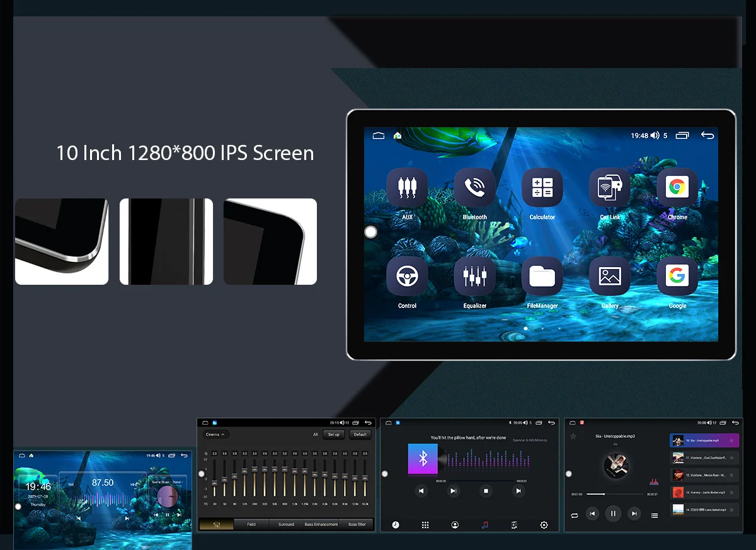Launch the Chrome browser

tap(677, 188)
